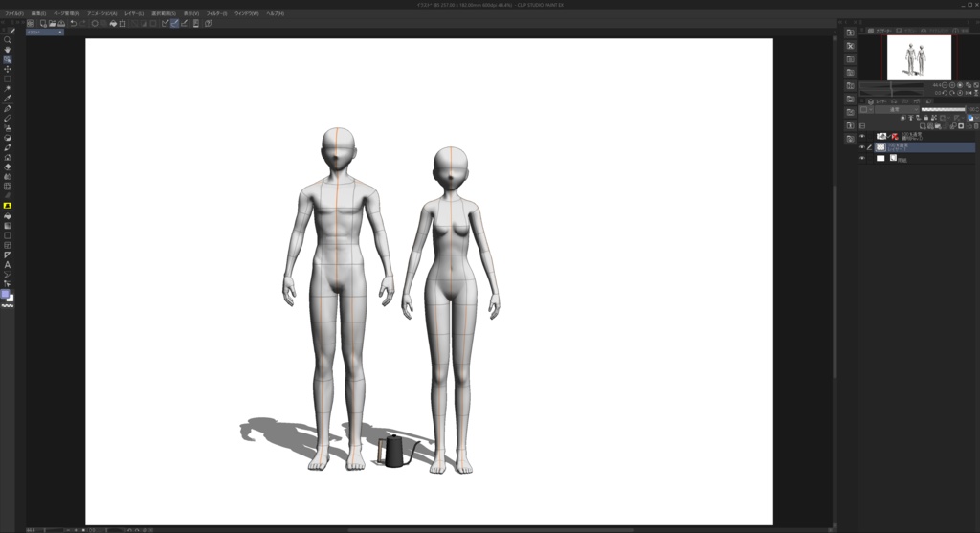Open the layer blending mode dropdown
The image size is (980, 533).
897,109
